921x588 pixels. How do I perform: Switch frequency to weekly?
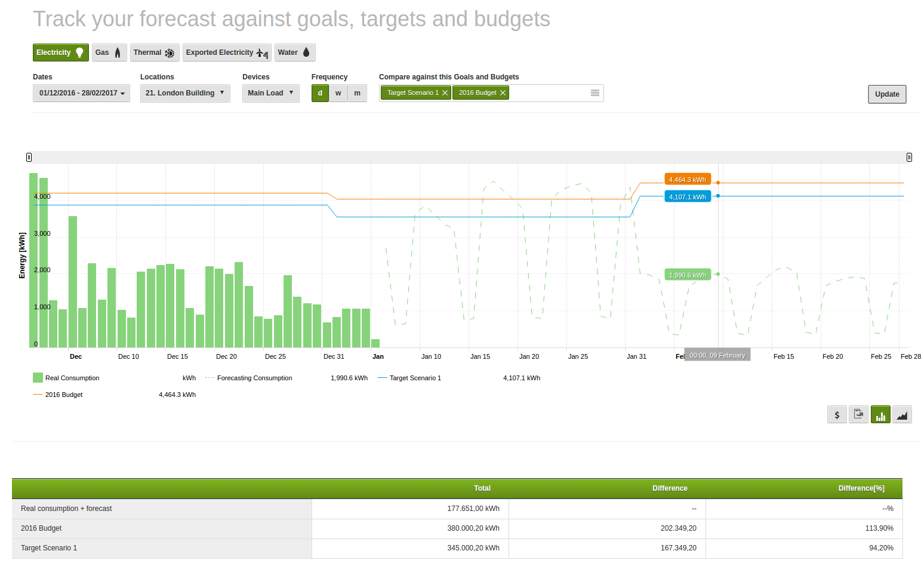[x=338, y=93]
